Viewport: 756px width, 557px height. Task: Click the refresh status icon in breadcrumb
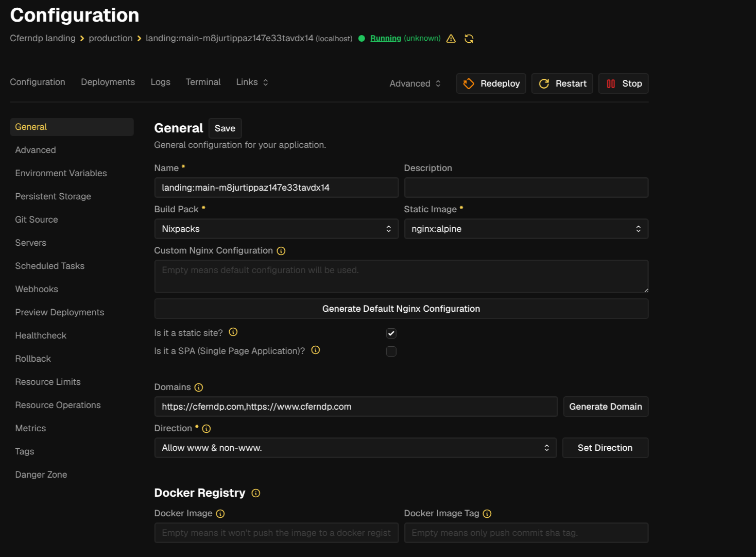pyautogui.click(x=469, y=39)
